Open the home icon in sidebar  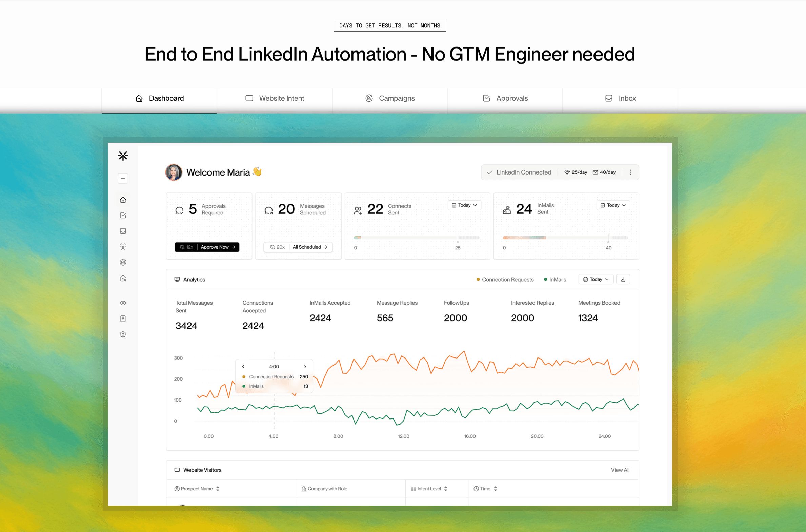pos(123,200)
